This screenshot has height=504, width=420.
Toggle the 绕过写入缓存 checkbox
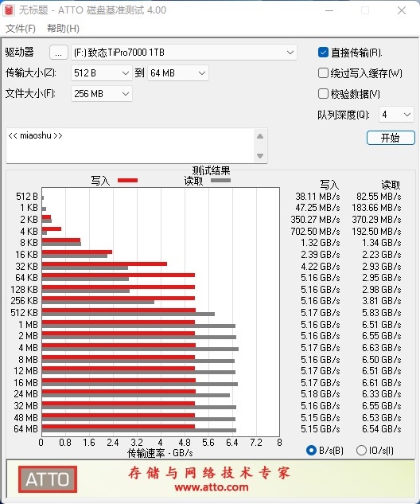tap(323, 73)
